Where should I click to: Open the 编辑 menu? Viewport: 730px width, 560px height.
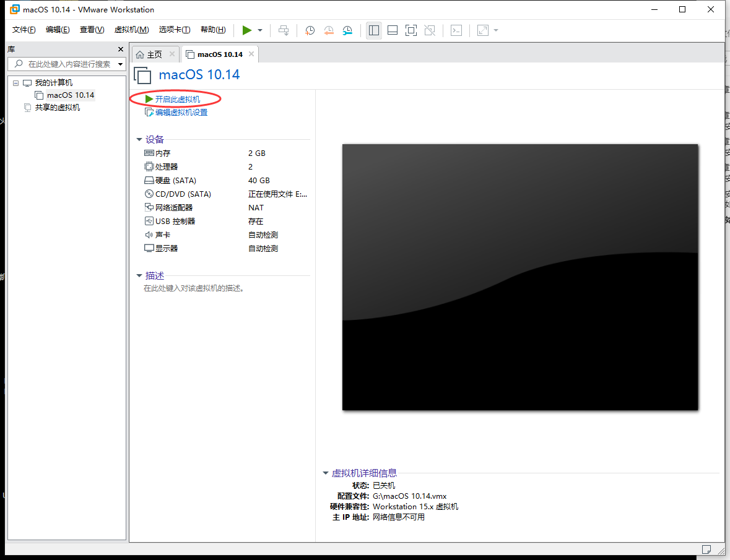(x=58, y=30)
